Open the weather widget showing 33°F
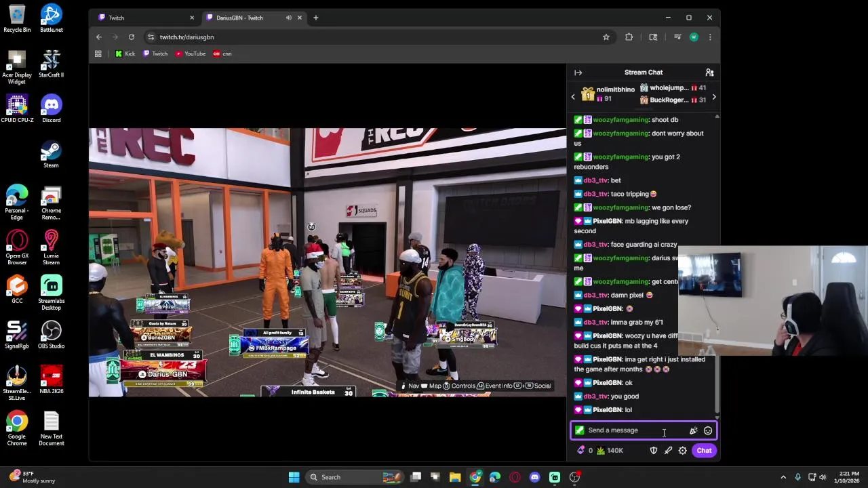868x488 pixels. point(31,477)
